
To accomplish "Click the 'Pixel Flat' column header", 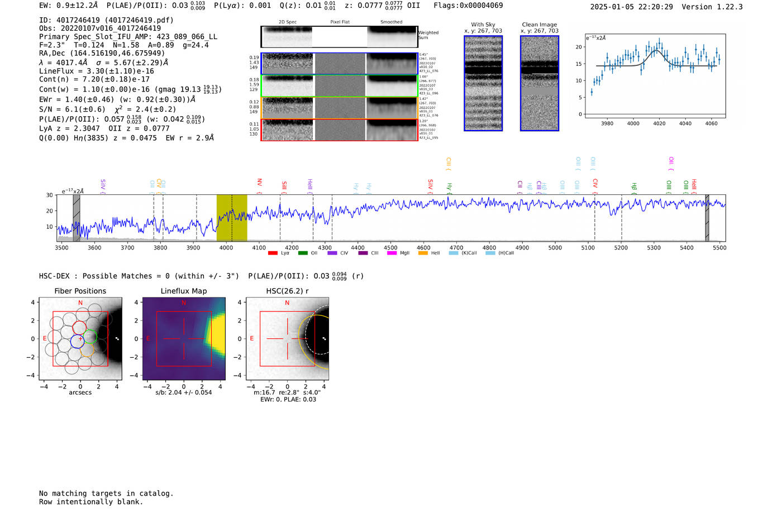I will click(x=340, y=22).
